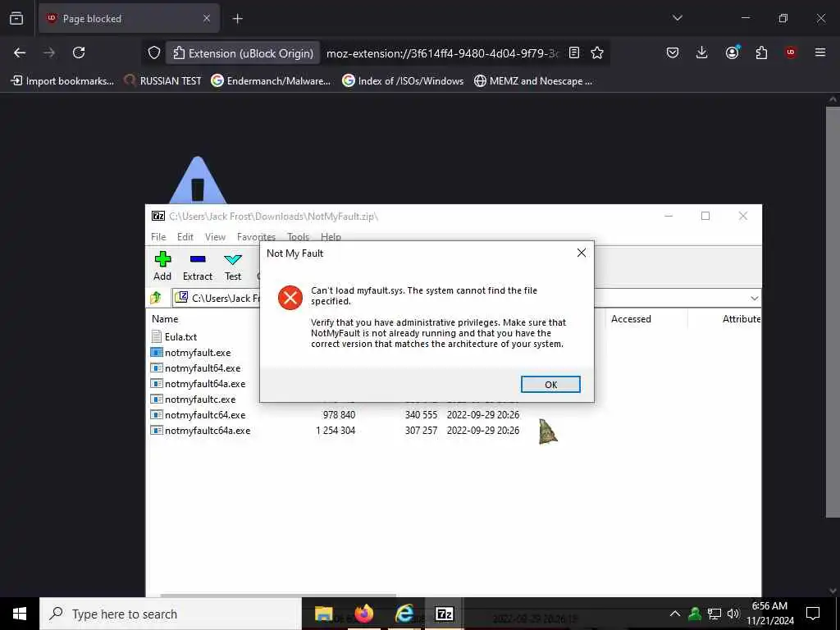
Task: Open the RUSSIAN TEST bookmark
Action: pos(163,81)
